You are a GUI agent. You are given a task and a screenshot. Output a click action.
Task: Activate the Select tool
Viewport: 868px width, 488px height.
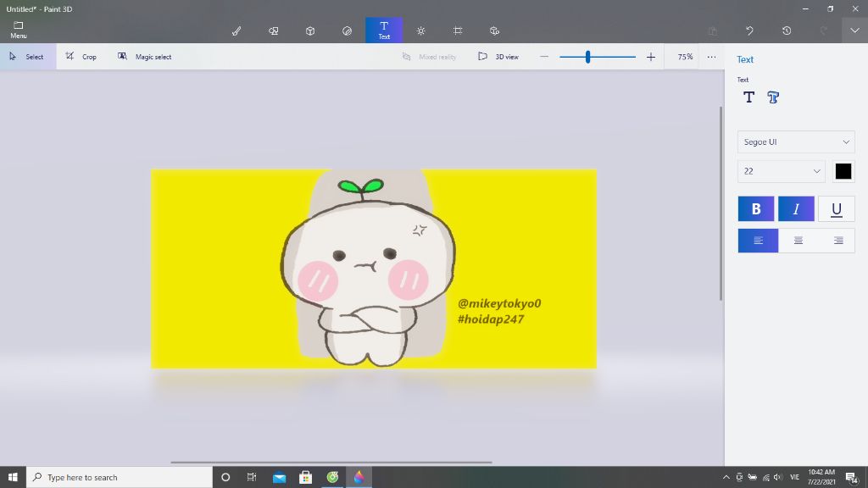point(28,57)
